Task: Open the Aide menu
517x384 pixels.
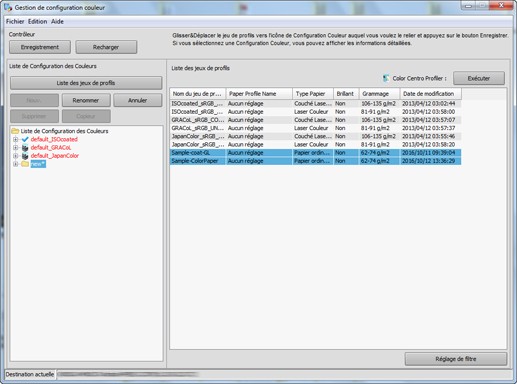Action: click(57, 21)
